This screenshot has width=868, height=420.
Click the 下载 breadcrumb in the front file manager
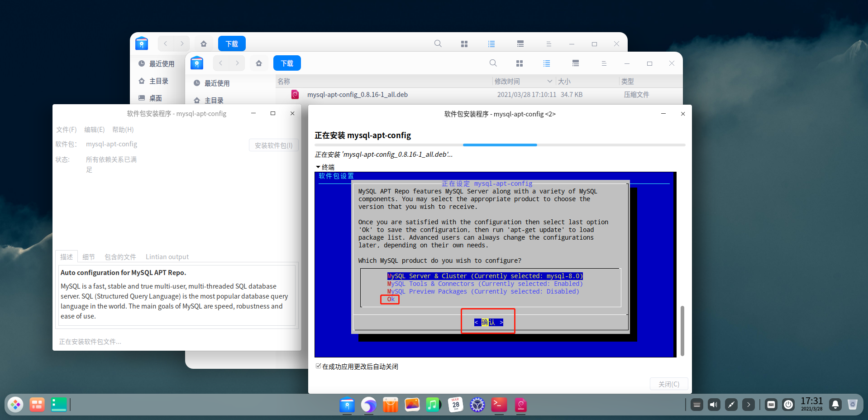point(287,63)
